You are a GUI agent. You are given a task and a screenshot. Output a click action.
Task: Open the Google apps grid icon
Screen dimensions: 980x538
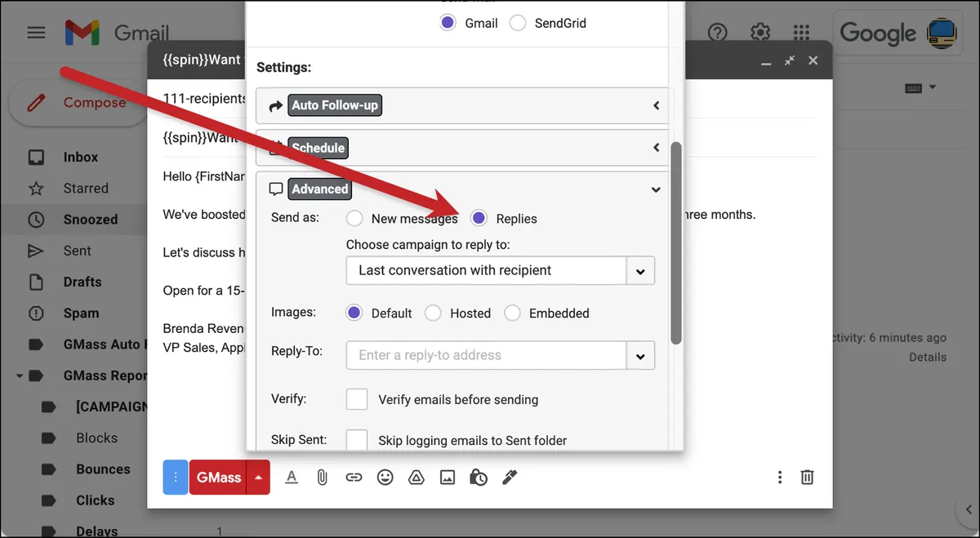[x=801, y=33]
